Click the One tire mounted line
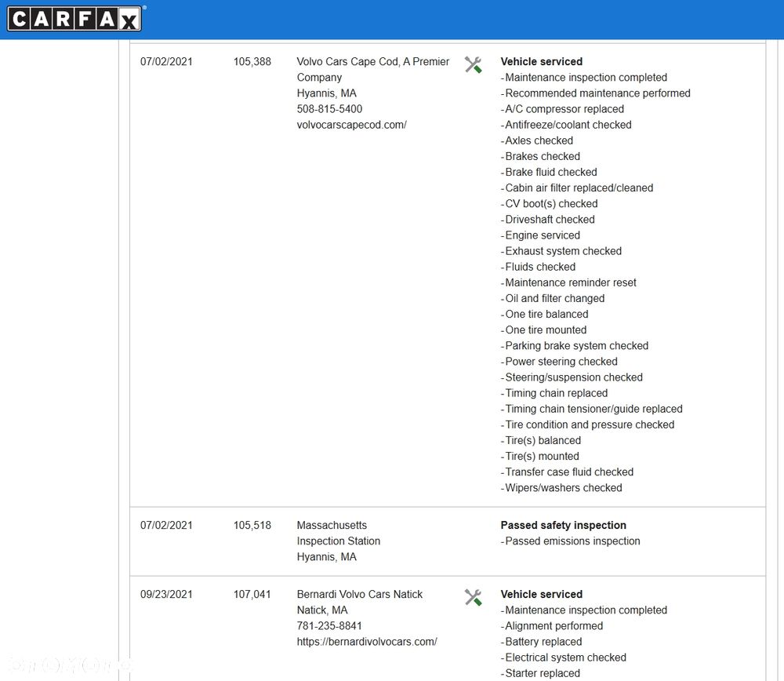 (x=543, y=330)
